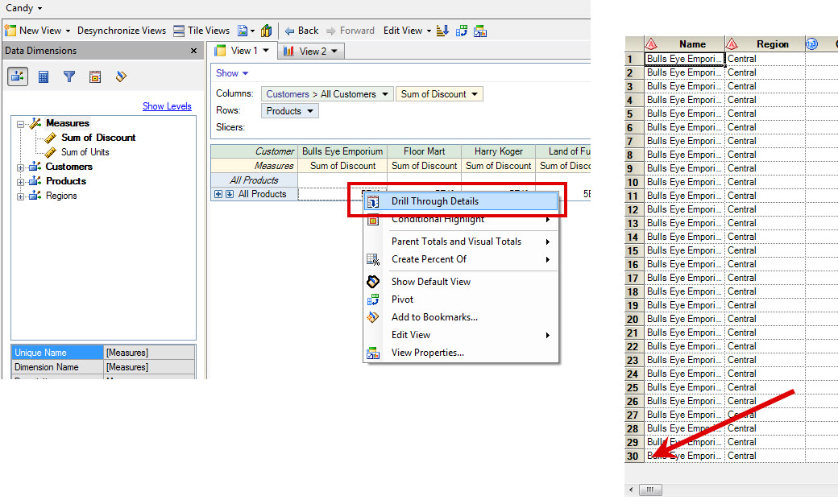Click the dimensions icon in Data Dimensions panel

(18, 76)
